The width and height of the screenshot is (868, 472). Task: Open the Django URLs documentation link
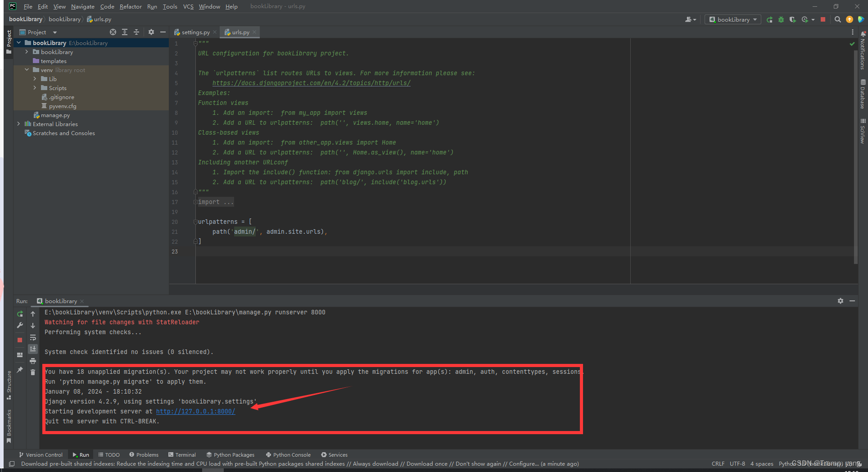(311, 83)
